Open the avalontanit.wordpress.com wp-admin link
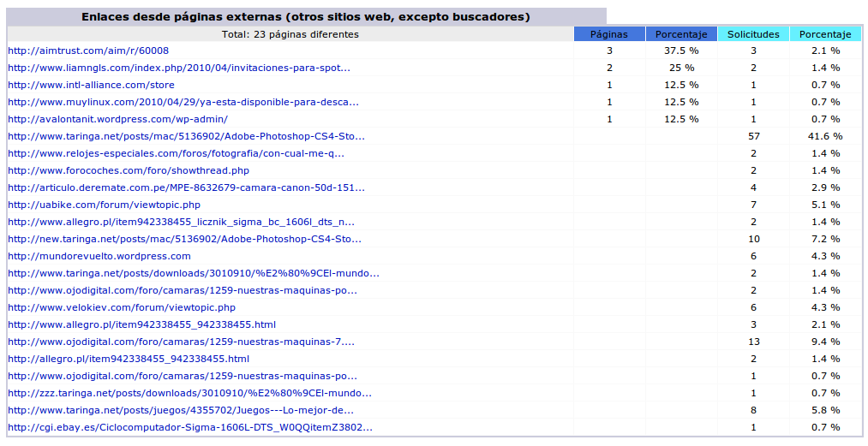This screenshot has width=868, height=446. [x=117, y=119]
